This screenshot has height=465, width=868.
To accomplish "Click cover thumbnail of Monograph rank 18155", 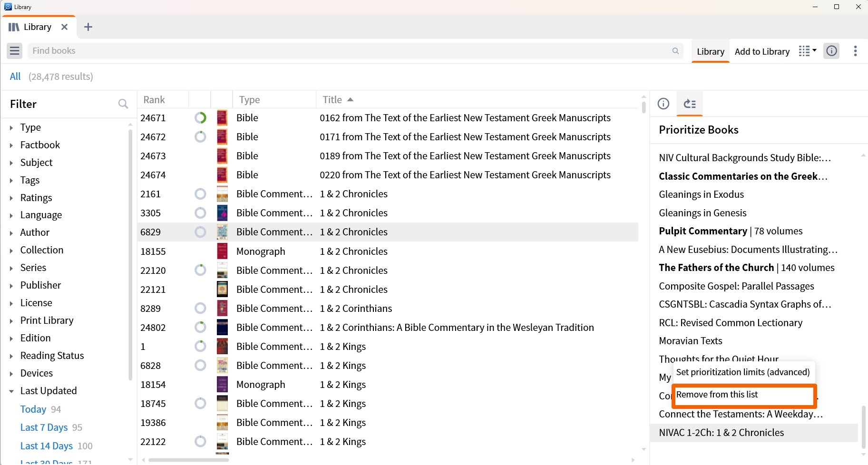I will pos(222,251).
